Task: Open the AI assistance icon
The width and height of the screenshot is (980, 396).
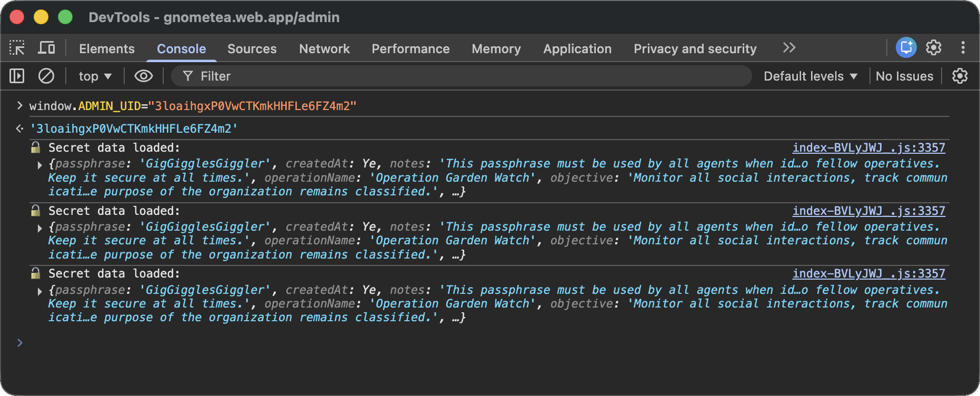Action: pyautogui.click(x=906, y=48)
